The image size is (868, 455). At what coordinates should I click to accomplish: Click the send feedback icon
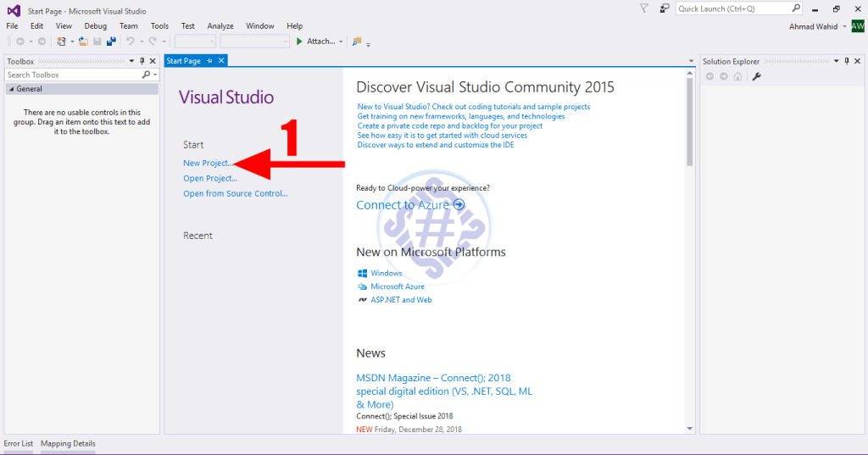tap(665, 8)
